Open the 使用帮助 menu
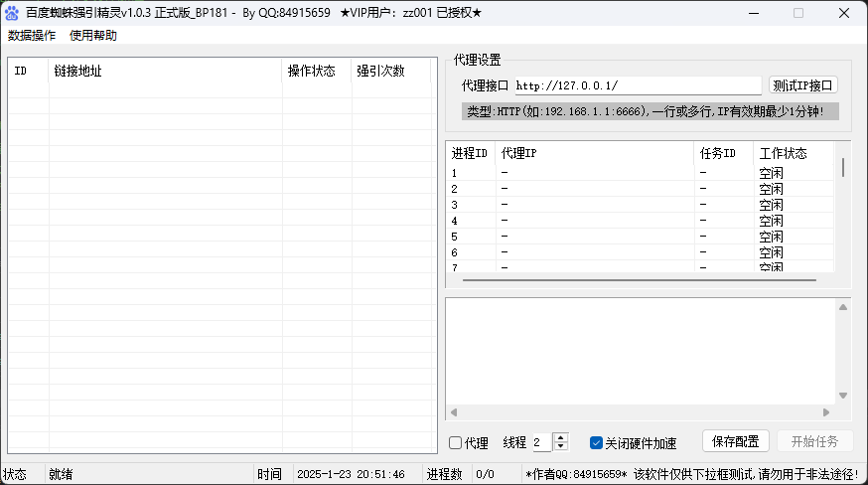The width and height of the screenshot is (868, 485). pyautogui.click(x=93, y=36)
